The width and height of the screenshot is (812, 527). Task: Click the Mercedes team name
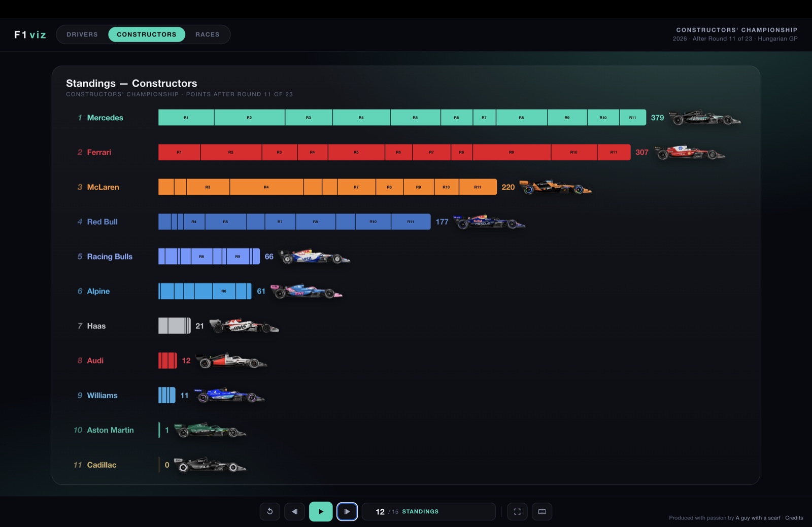105,118
